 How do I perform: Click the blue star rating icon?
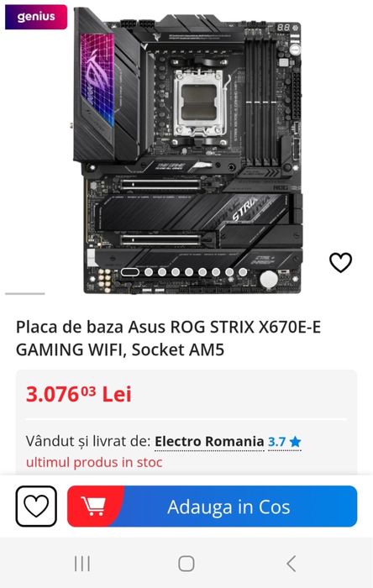(x=295, y=442)
